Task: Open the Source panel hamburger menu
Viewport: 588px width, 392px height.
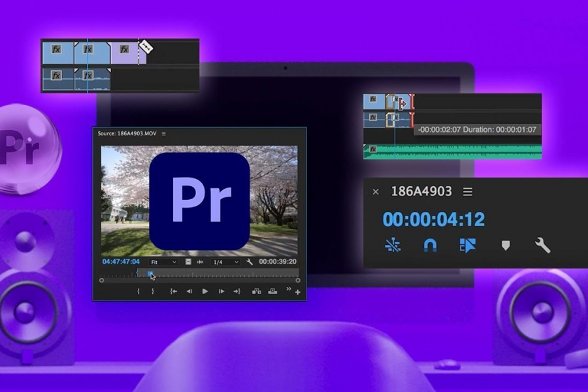Action: (x=163, y=133)
